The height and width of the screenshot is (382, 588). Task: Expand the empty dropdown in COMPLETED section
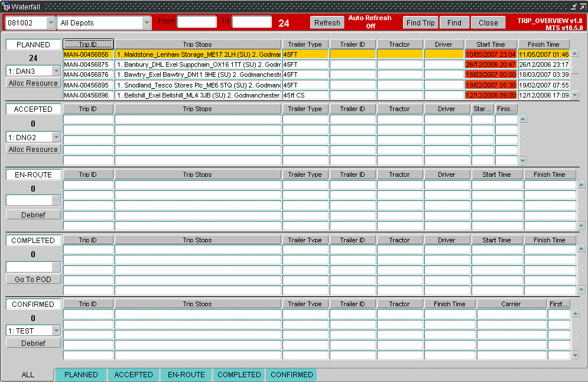[56, 267]
